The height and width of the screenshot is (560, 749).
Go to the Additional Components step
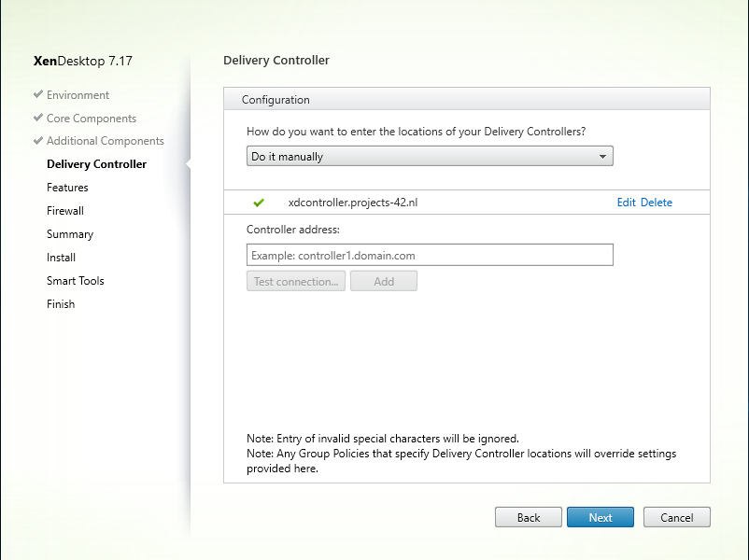point(106,141)
